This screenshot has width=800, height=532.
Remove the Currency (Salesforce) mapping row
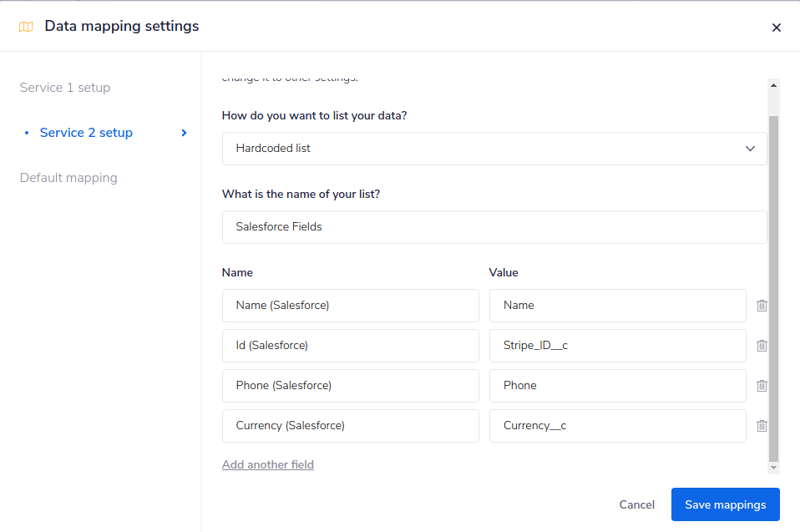tap(762, 426)
